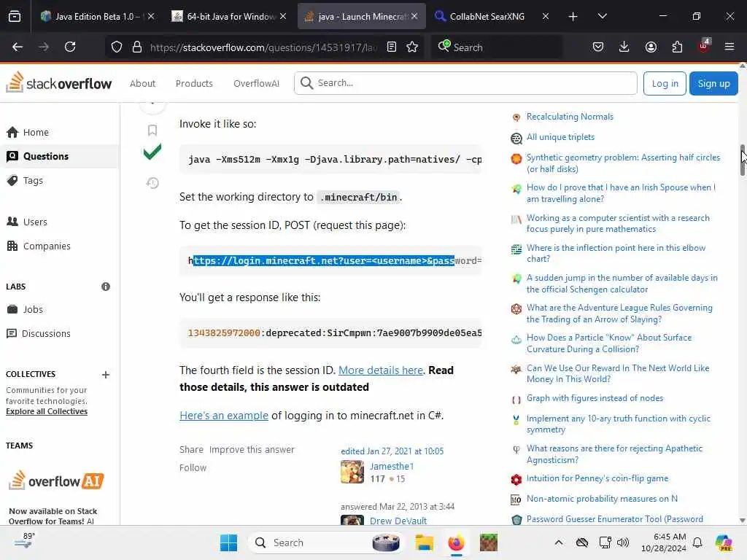Click the forward navigation arrow
This screenshot has width=747, height=560.
click(x=43, y=47)
